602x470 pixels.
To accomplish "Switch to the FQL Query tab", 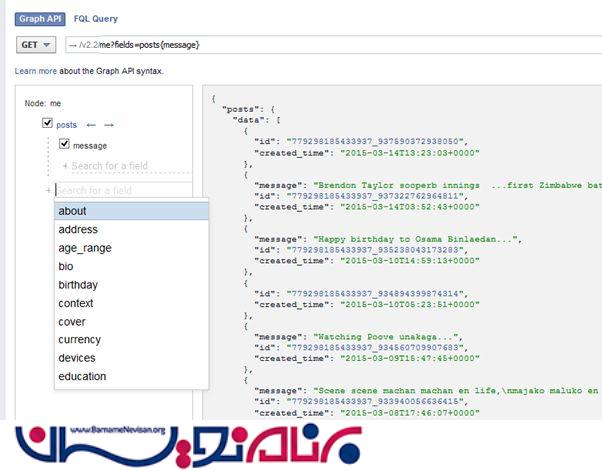I will click(x=94, y=17).
